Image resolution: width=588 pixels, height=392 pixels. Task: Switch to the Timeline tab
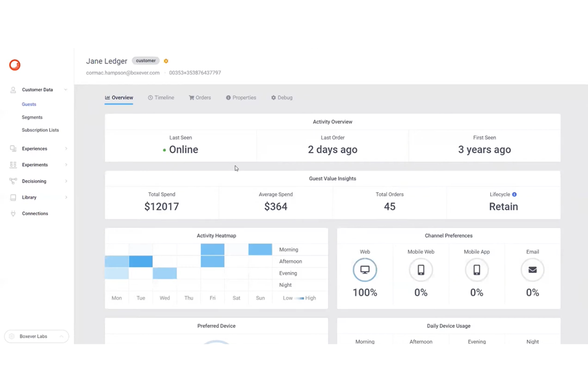coord(161,97)
